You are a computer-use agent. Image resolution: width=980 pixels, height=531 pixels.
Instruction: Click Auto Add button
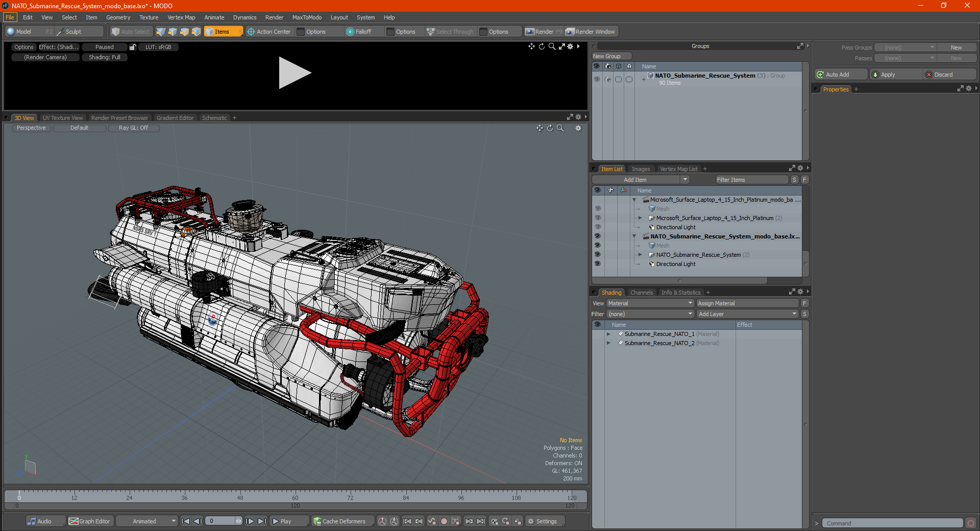coord(841,75)
